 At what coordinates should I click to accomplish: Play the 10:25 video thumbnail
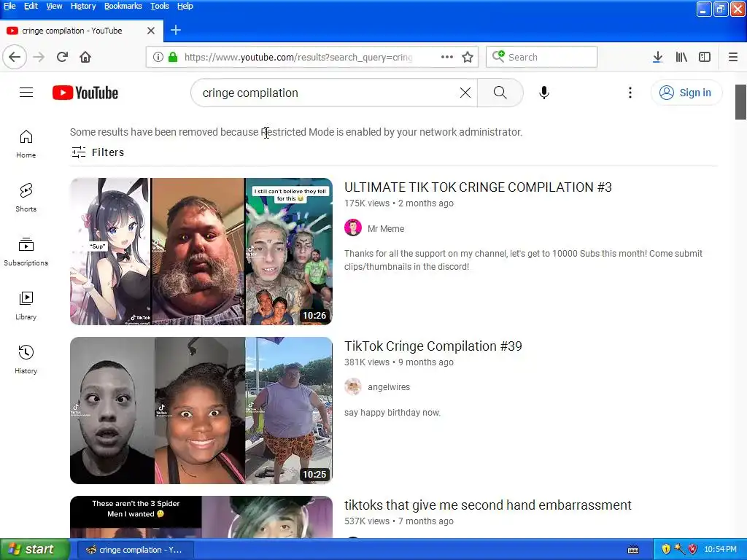coord(201,411)
